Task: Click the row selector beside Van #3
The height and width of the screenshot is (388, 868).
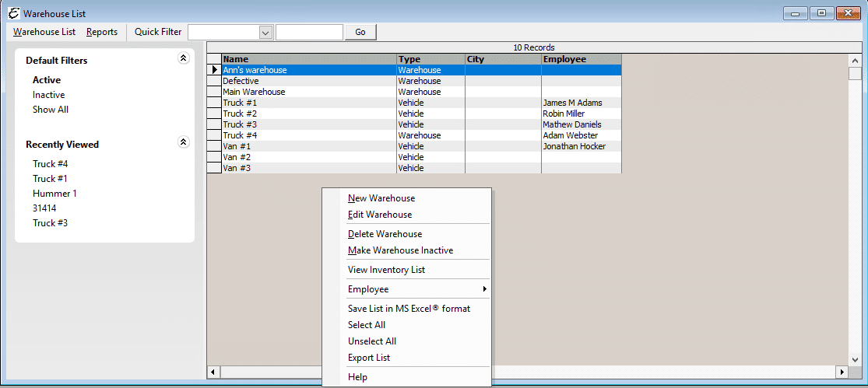Action: coord(214,168)
